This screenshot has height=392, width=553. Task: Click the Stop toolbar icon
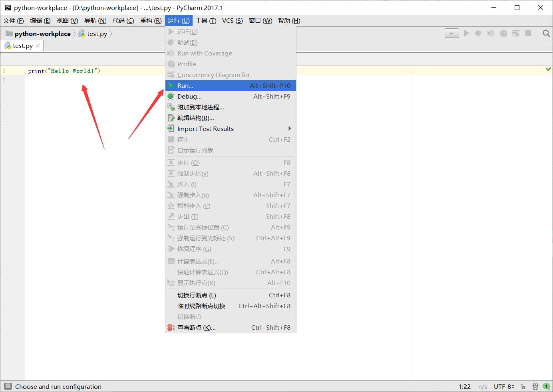(x=528, y=33)
